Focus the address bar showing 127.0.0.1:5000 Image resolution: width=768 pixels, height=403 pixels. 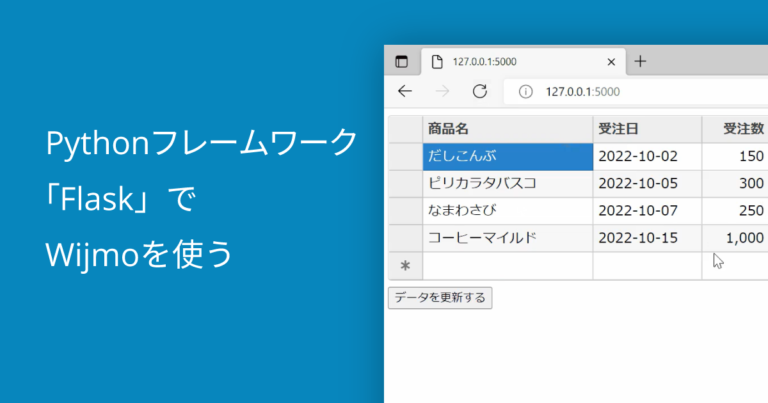pos(636,92)
